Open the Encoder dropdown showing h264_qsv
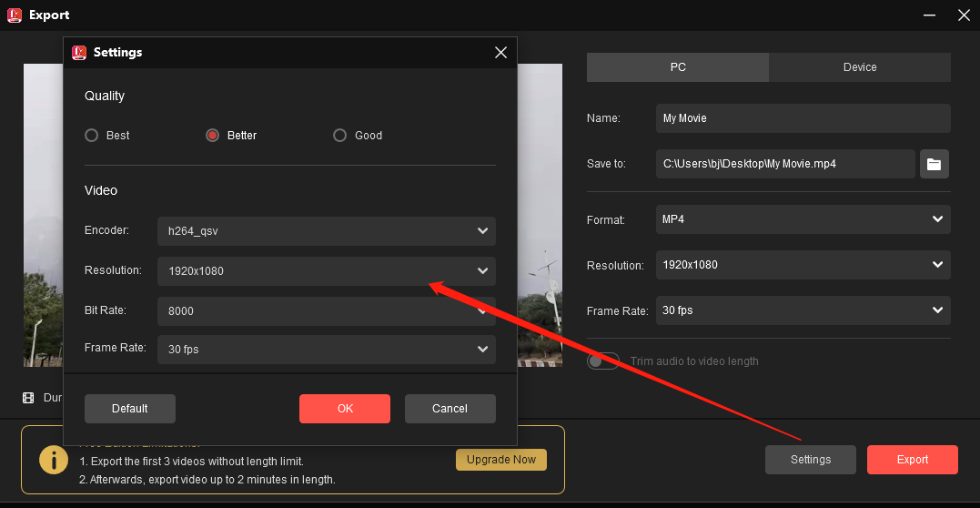The height and width of the screenshot is (508, 980). point(327,231)
